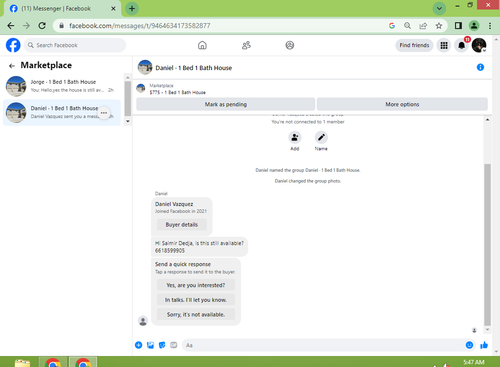
Task: Select the Daniel - 1 Bed 1 Bath House chat
Action: pos(62,112)
